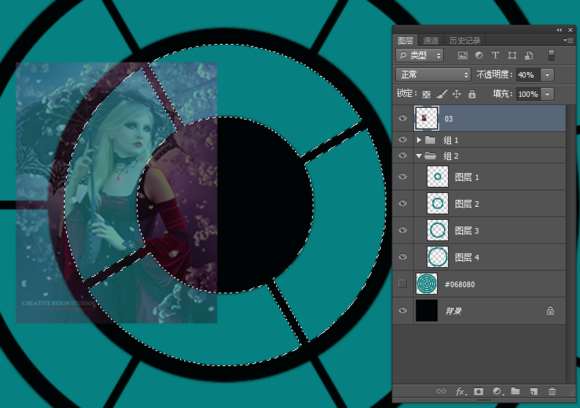580x408 pixels.
Task: Click layer name 图层 4
Action: click(466, 257)
